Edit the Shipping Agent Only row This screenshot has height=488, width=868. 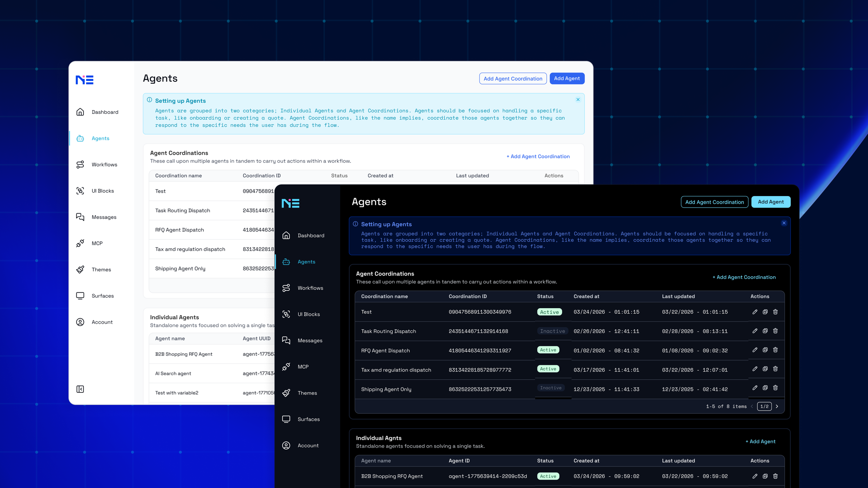(755, 388)
